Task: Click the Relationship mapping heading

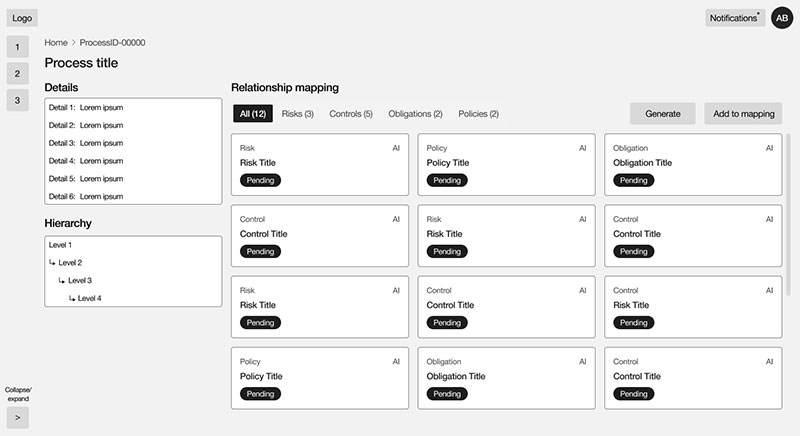Action: click(285, 88)
